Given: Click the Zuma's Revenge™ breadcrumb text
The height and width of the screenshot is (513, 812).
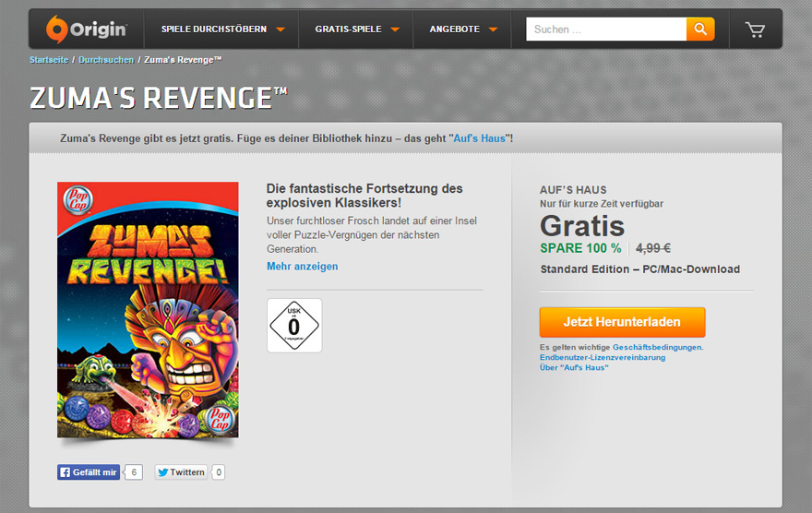Looking at the screenshot, I should point(183,60).
